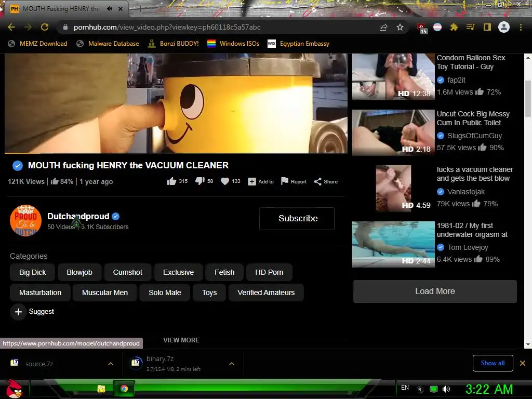Viewport: 532px width, 399px height.
Task: Open the Bonzi BUDDY! bookmark
Action: 173,44
